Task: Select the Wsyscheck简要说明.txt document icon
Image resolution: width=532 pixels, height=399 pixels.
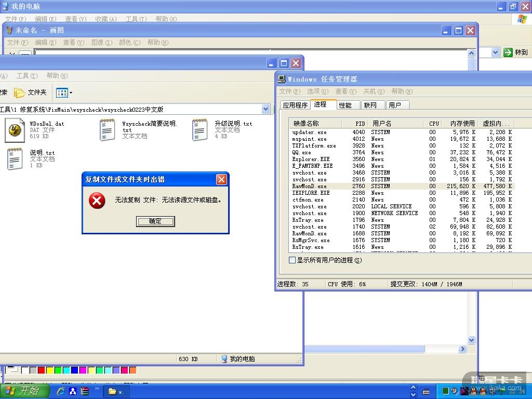Action: tap(107, 130)
